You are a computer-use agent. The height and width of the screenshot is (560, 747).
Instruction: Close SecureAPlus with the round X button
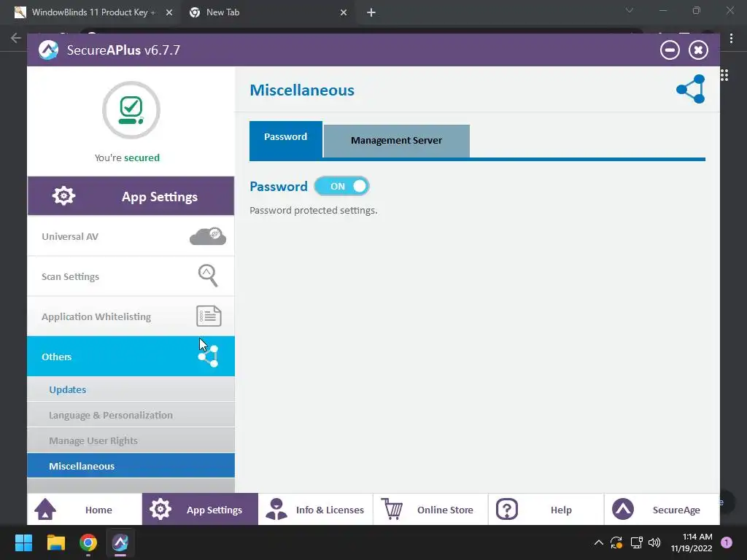tap(698, 50)
